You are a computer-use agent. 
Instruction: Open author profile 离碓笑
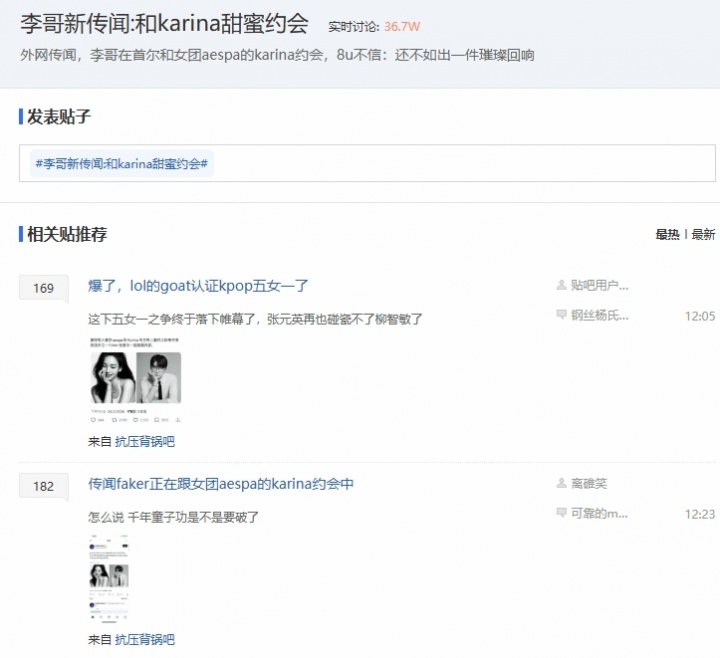coord(589,484)
